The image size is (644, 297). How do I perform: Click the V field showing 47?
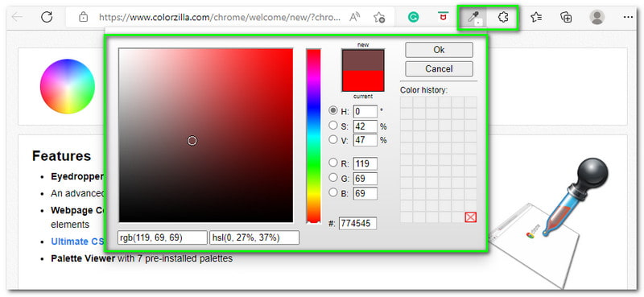[365, 140]
